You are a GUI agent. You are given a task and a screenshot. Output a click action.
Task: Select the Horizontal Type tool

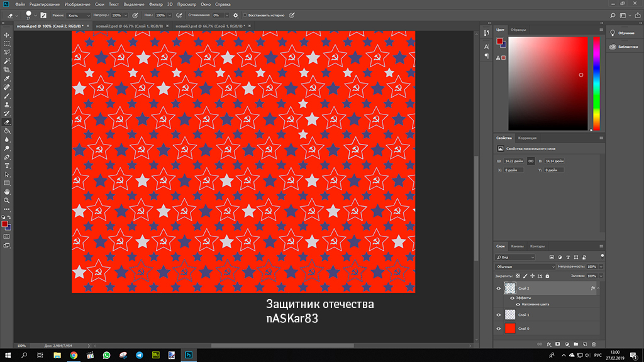click(x=7, y=165)
